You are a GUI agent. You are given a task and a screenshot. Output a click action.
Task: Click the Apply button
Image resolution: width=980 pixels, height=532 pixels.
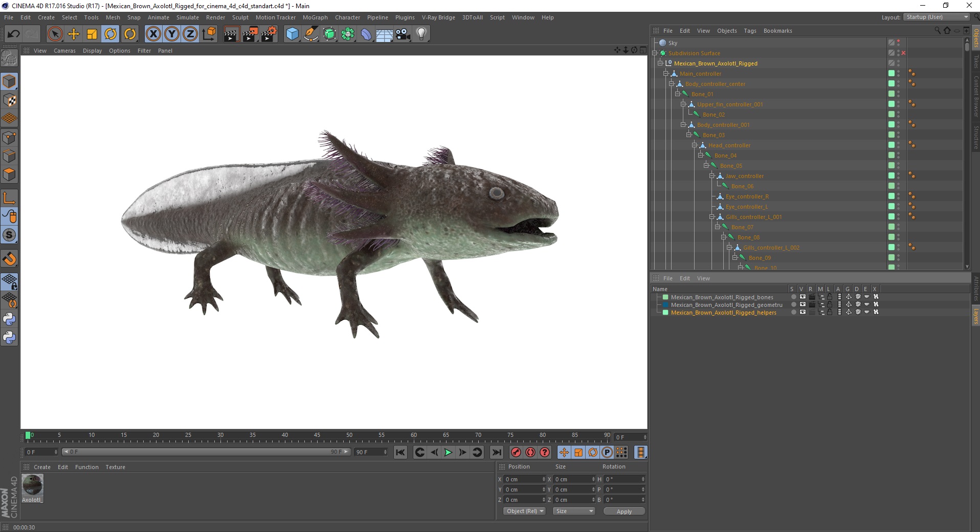click(x=623, y=511)
